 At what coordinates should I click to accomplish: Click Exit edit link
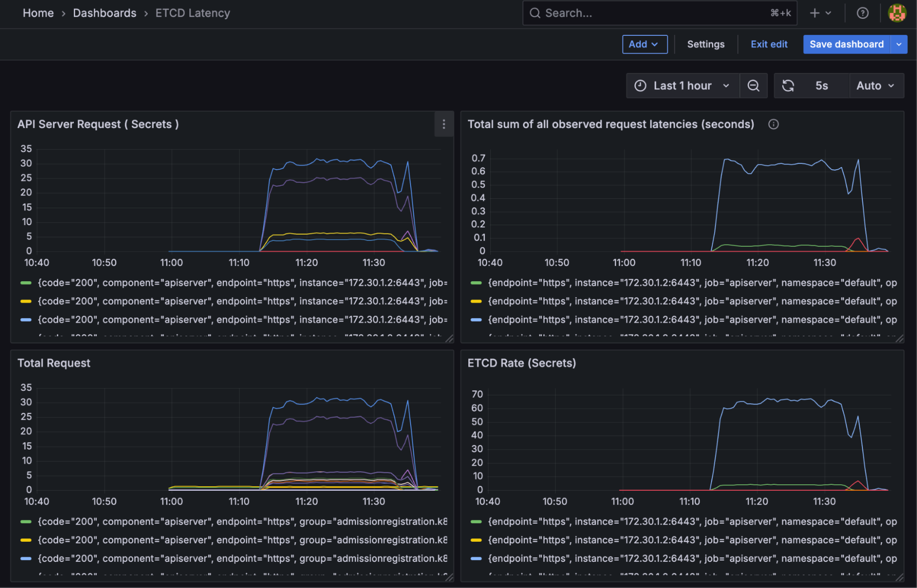(769, 44)
